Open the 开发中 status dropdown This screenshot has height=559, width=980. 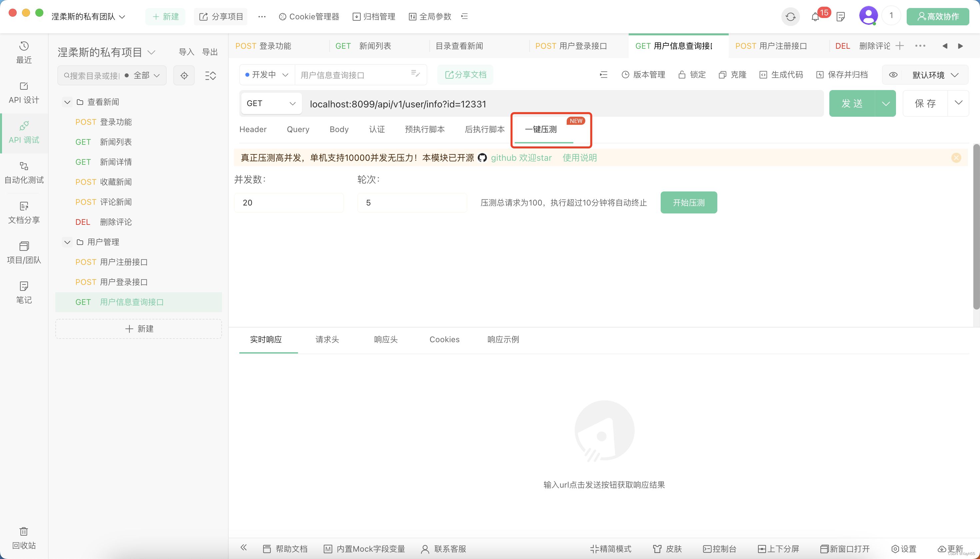(266, 74)
